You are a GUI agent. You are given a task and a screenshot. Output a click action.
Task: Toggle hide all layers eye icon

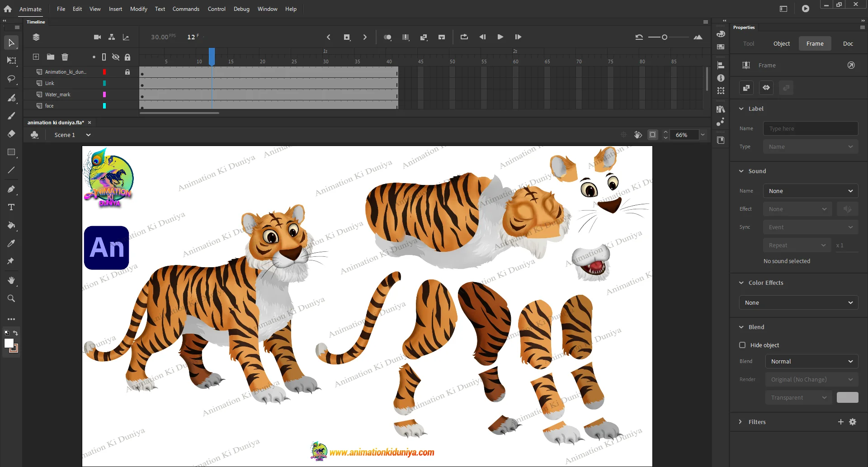116,57
